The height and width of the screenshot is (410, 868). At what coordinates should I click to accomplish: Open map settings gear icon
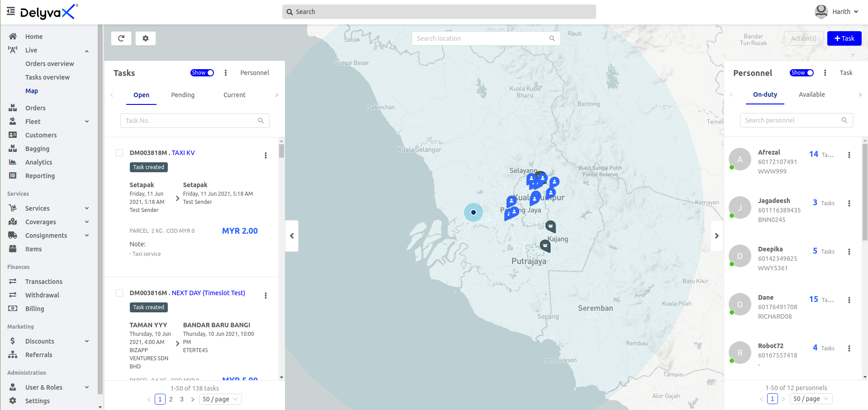click(x=145, y=38)
